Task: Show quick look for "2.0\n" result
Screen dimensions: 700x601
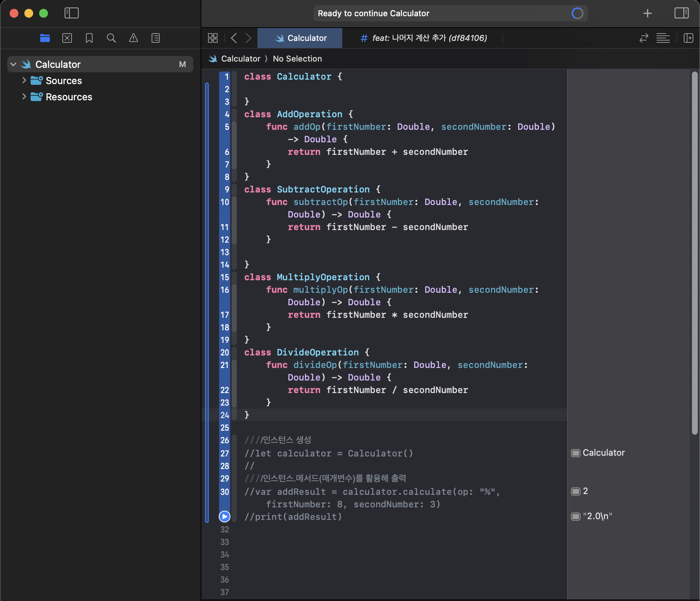Action: pyautogui.click(x=575, y=517)
